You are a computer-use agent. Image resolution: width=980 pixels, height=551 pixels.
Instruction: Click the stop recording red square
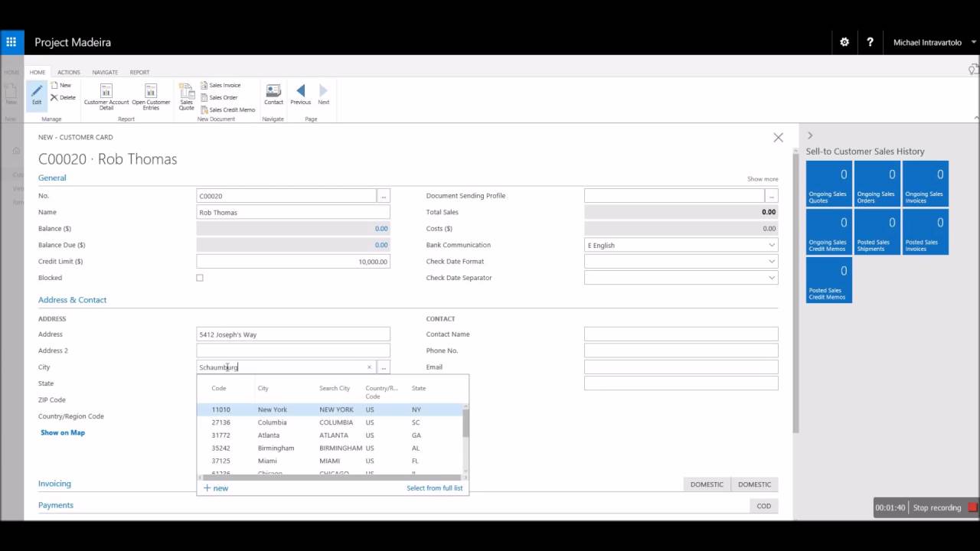pos(973,507)
